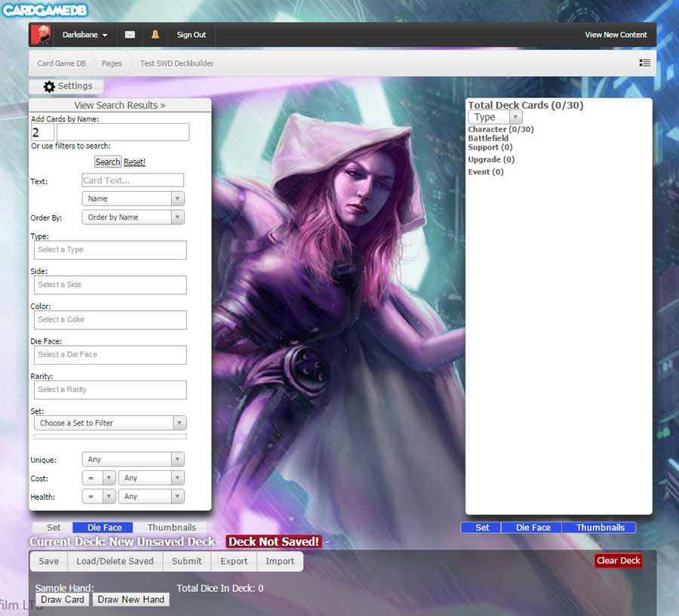This screenshot has height=616, width=679.
Task: Reset the search filters
Action: [135, 162]
